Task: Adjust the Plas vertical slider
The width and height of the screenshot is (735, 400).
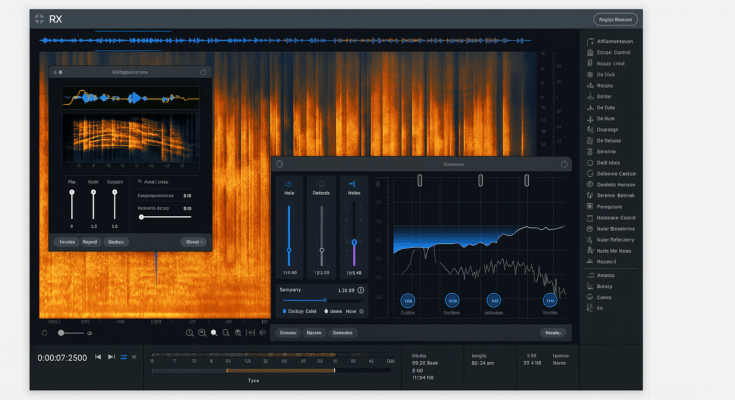Action: (x=72, y=205)
